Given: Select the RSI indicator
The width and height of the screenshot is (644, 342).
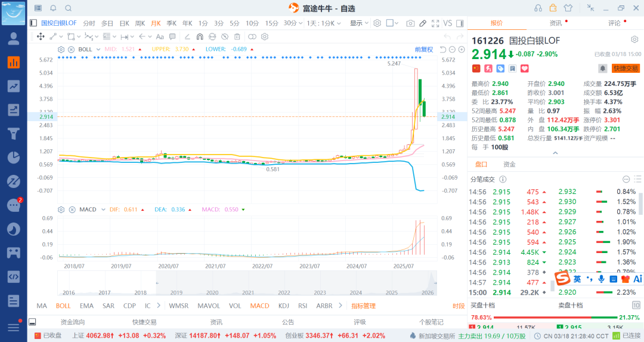Looking at the screenshot, I should click(x=303, y=306).
